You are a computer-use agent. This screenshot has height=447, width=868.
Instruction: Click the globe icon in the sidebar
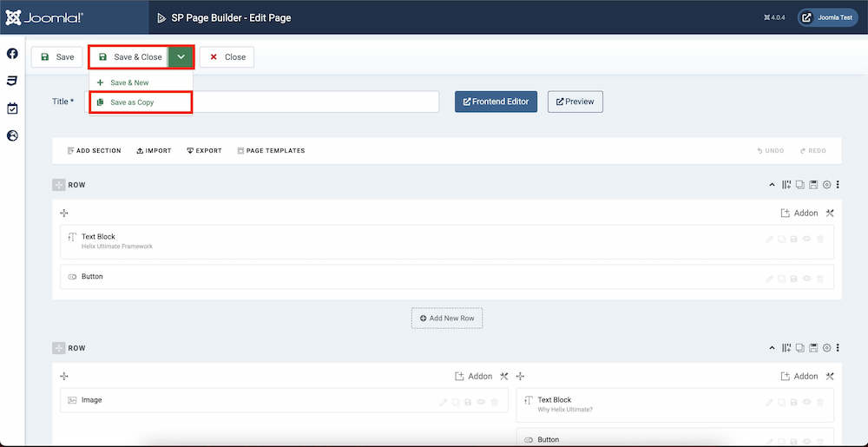click(12, 135)
